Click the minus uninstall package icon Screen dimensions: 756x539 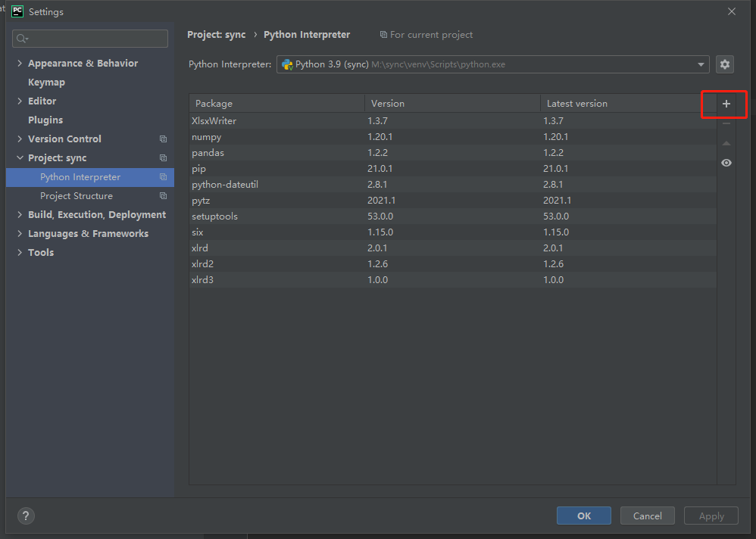[x=726, y=124]
